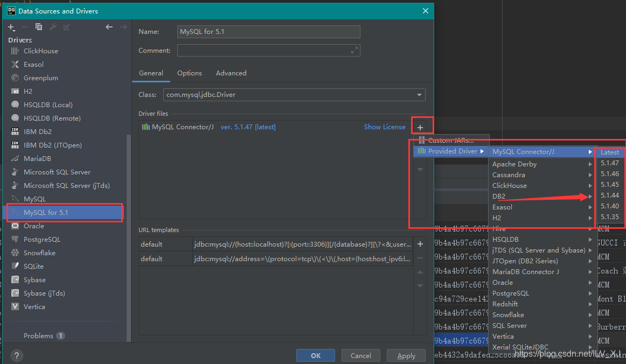Choose driver version 5.1.44
The image size is (626, 364).
[610, 195]
